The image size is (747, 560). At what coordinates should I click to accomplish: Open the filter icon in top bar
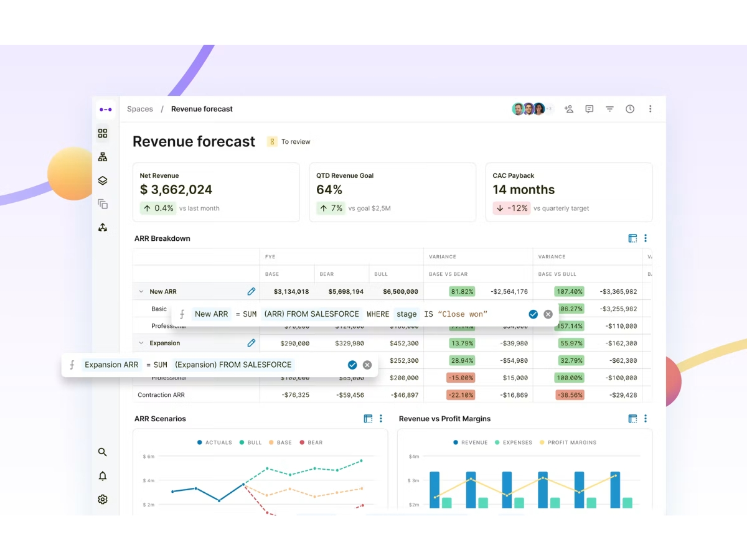(x=609, y=109)
